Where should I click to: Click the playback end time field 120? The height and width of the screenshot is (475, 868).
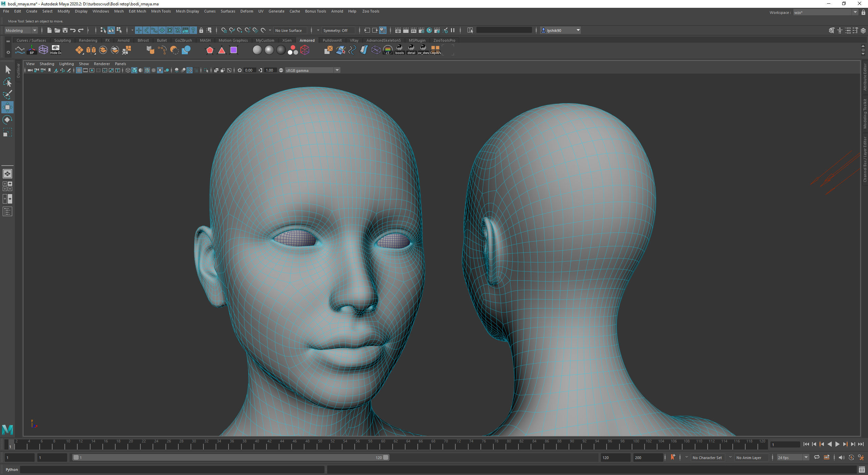click(x=615, y=457)
